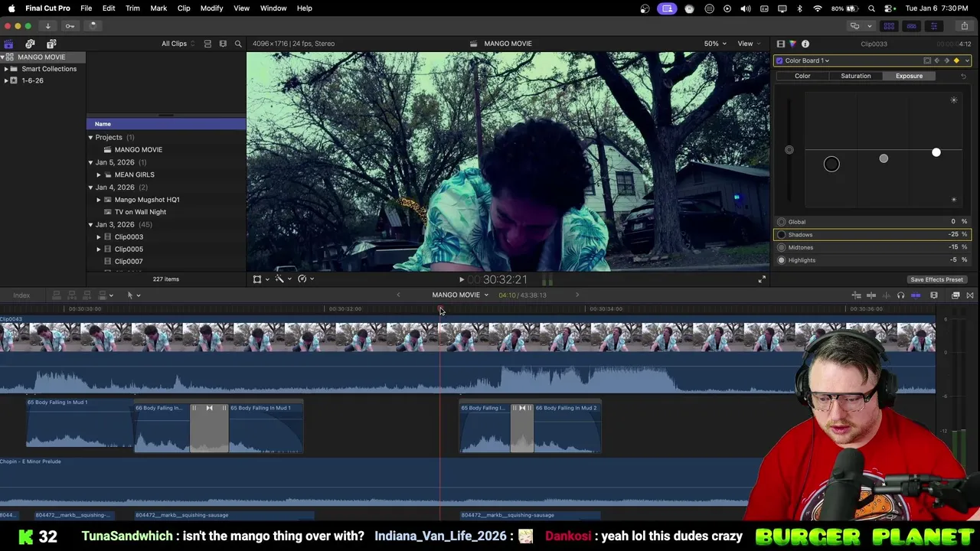
Task: Select the Shadows exposure row
Action: (x=872, y=234)
